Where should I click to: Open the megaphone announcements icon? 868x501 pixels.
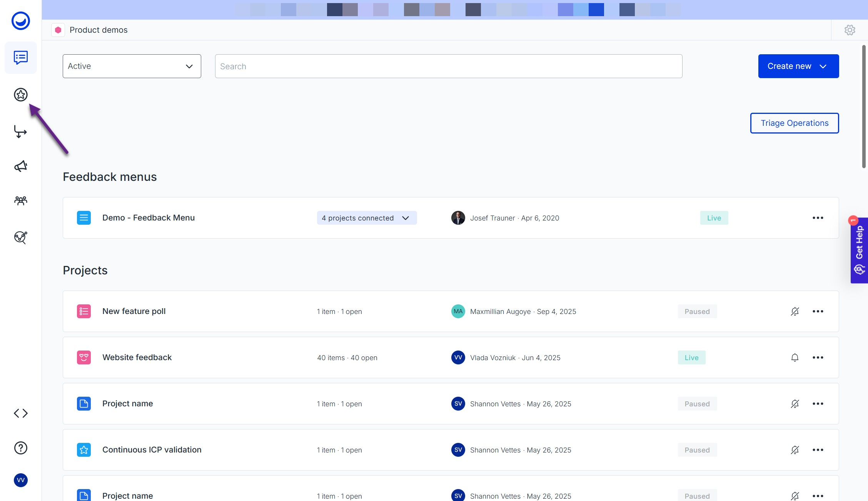click(x=21, y=166)
